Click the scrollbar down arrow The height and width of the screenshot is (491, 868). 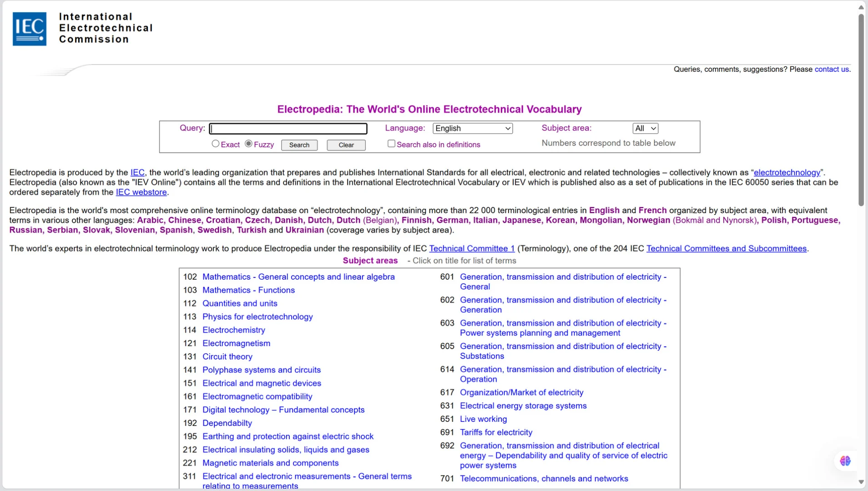tap(861, 482)
